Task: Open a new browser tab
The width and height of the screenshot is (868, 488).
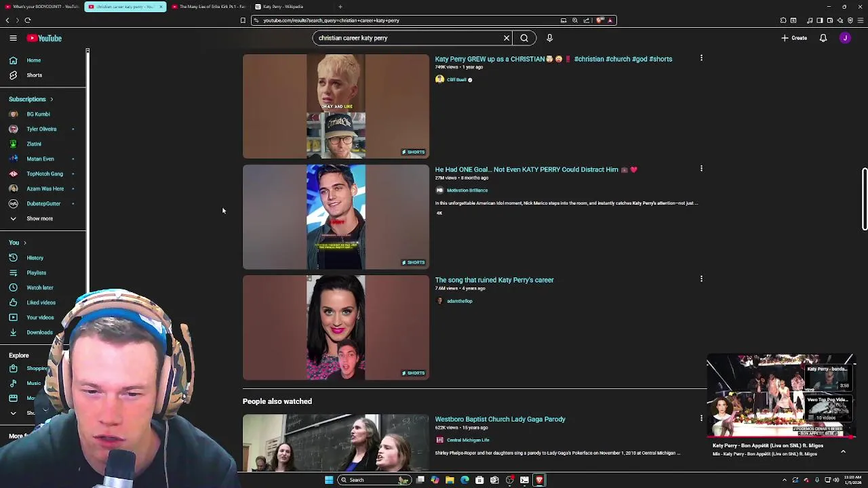Action: tap(340, 7)
